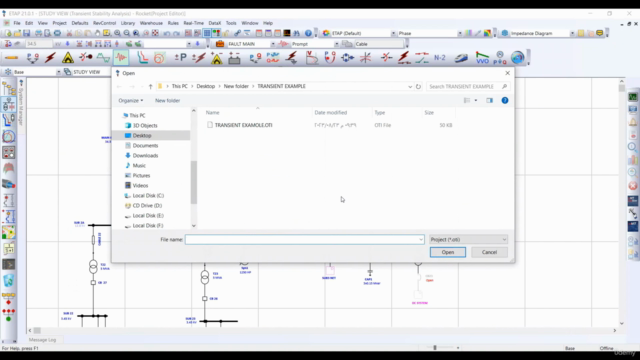Viewport: 640px width, 360px height.
Task: Open the VVO Volt/Var Optimization mode
Action: tap(482, 58)
